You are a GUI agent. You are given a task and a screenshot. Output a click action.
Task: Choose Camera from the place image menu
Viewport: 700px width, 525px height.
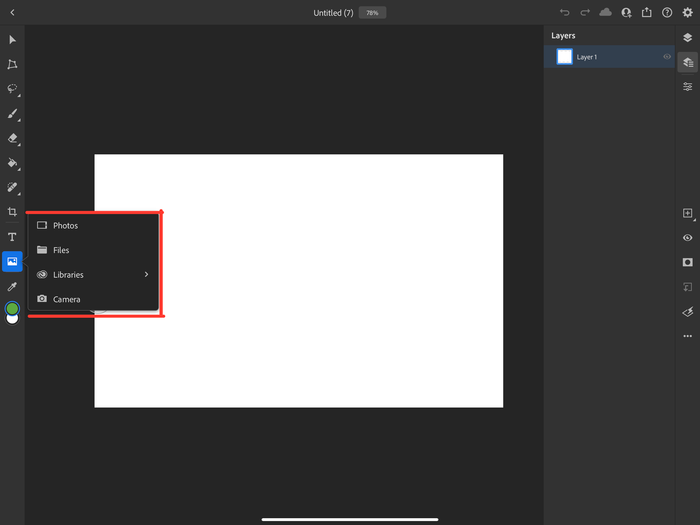(x=66, y=299)
